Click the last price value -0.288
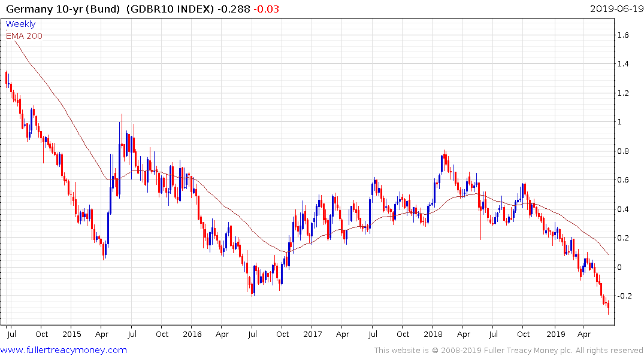The width and height of the screenshot is (644, 359). (x=234, y=9)
